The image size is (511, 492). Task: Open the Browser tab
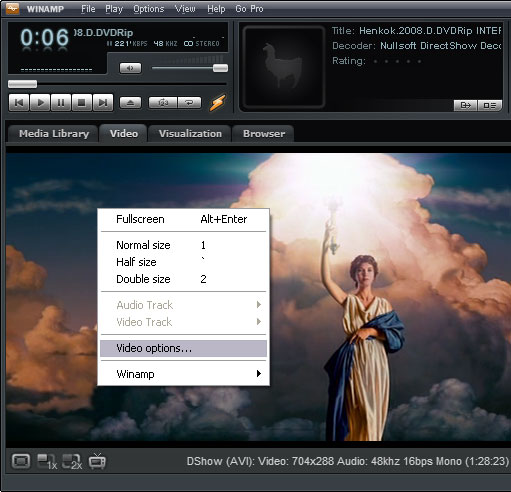pyautogui.click(x=264, y=134)
